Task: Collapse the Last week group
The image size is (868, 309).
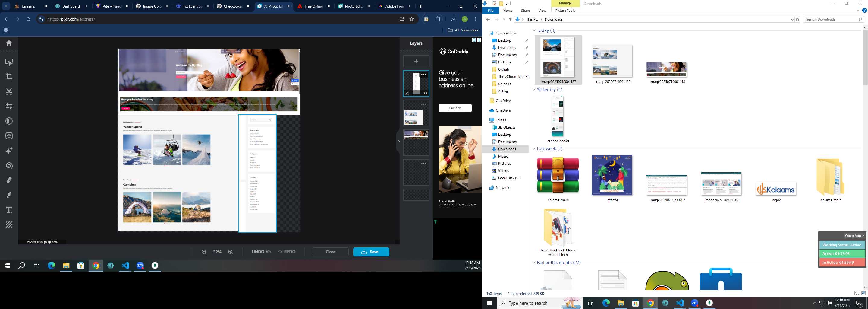Action: pos(534,149)
